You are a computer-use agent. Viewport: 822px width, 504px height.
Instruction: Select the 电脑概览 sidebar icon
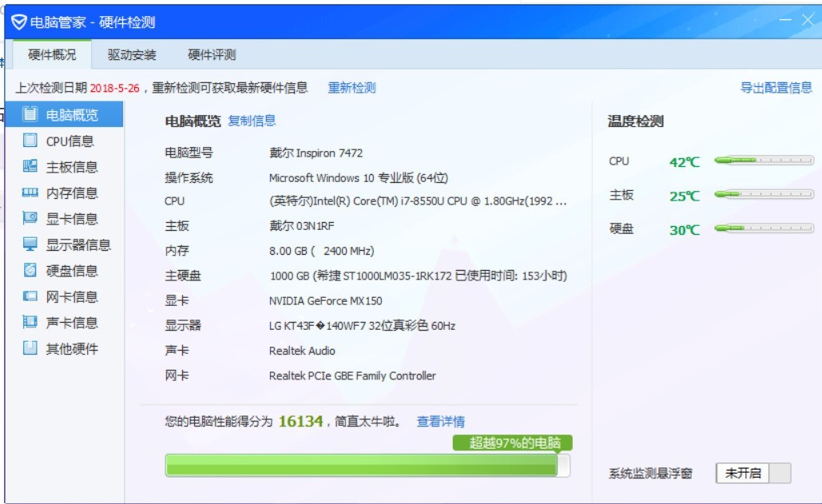[30, 113]
